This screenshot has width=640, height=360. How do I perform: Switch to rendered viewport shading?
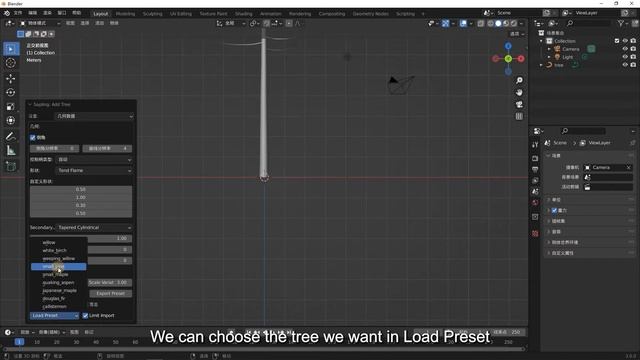click(514, 24)
